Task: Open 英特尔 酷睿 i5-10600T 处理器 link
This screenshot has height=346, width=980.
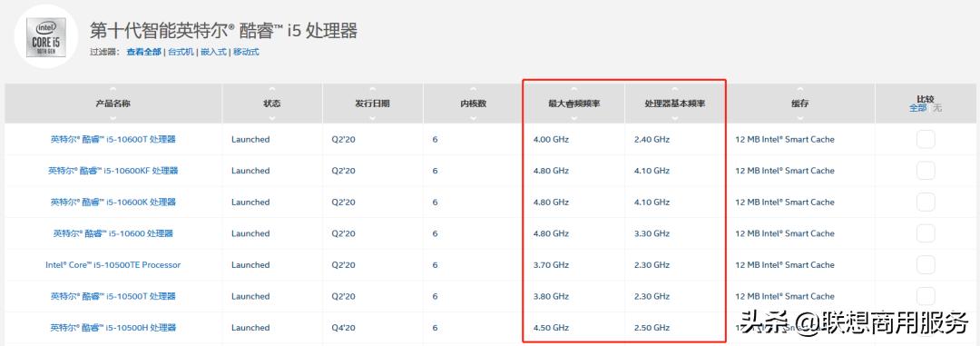Action: coord(113,139)
